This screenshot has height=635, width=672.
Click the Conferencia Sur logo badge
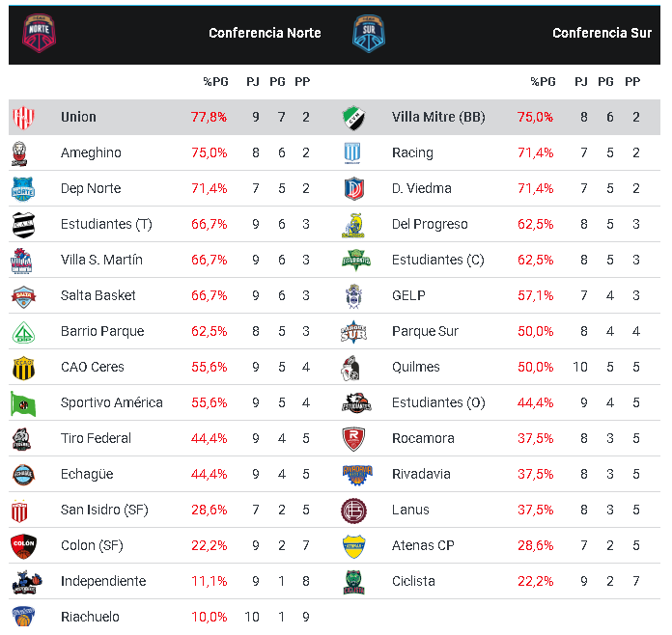click(368, 32)
